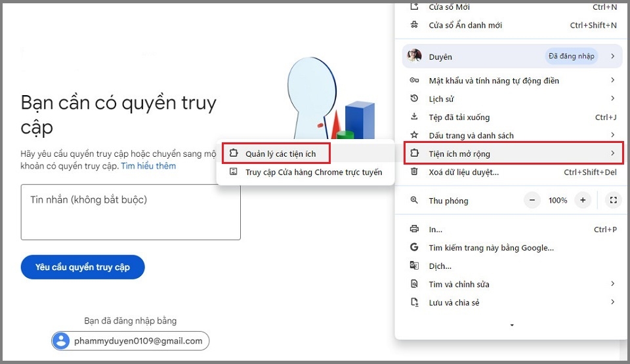Click the Đã đăng nhập badge
Viewport: 630px width, 364px height.
[x=571, y=56]
